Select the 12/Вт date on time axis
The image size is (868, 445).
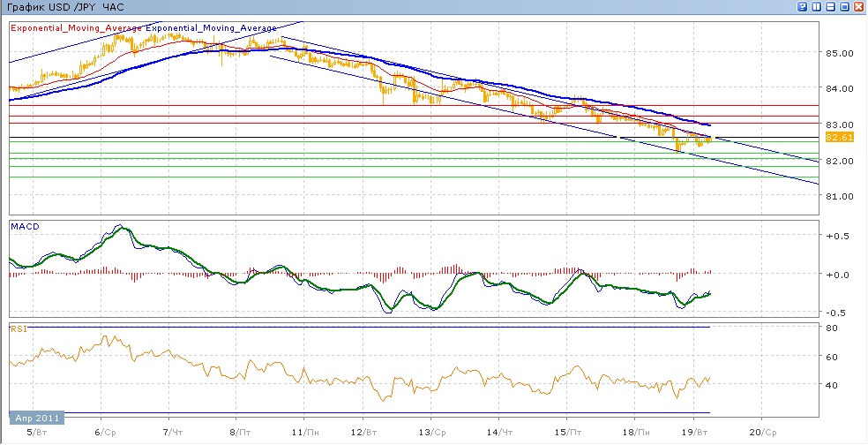(363, 433)
